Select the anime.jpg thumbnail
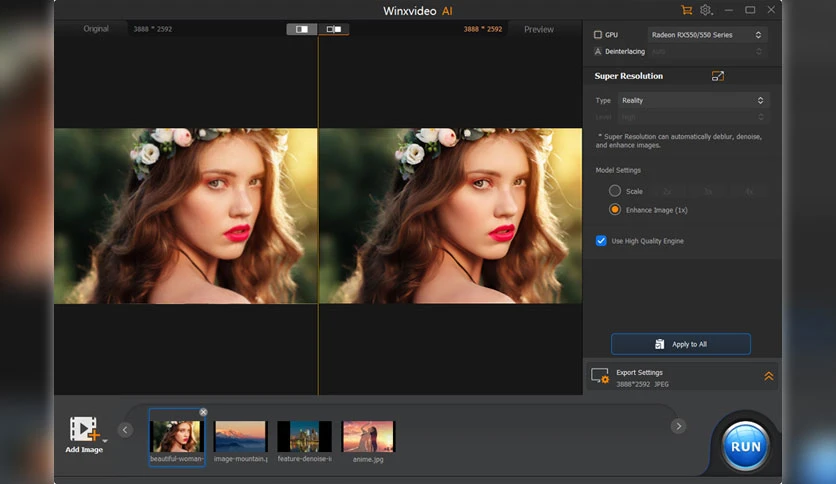Screen dimensions: 836x484 click(x=368, y=437)
